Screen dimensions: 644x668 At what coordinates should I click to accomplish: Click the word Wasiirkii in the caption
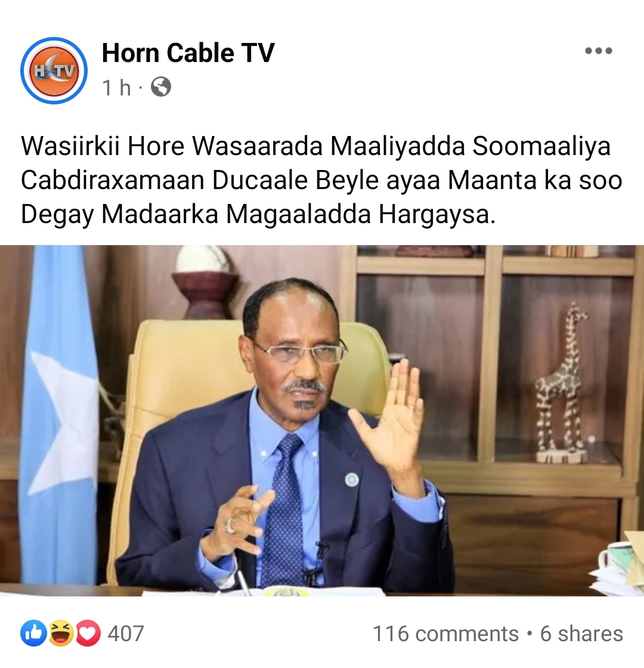(x=70, y=146)
